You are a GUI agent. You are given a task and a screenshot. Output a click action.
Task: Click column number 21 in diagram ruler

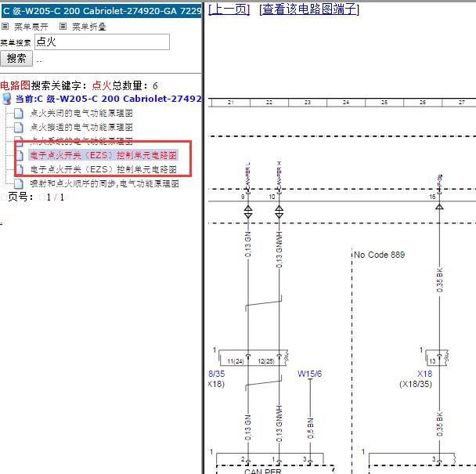tap(231, 103)
